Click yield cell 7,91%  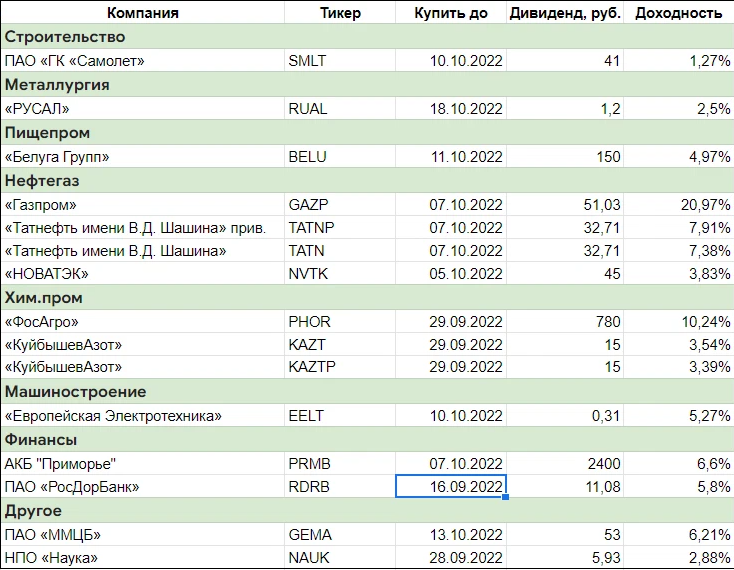point(678,227)
